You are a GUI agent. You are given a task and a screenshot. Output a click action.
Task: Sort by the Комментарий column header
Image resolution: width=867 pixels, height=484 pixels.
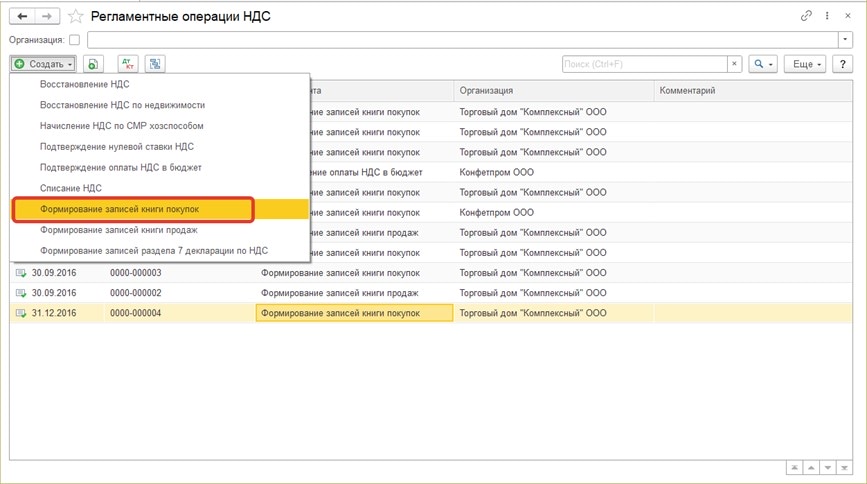click(686, 90)
